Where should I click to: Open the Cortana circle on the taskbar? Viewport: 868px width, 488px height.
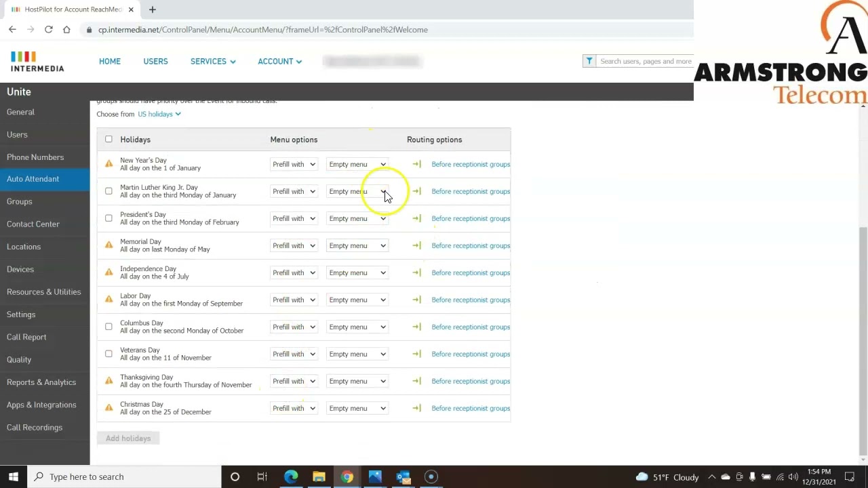pyautogui.click(x=235, y=476)
